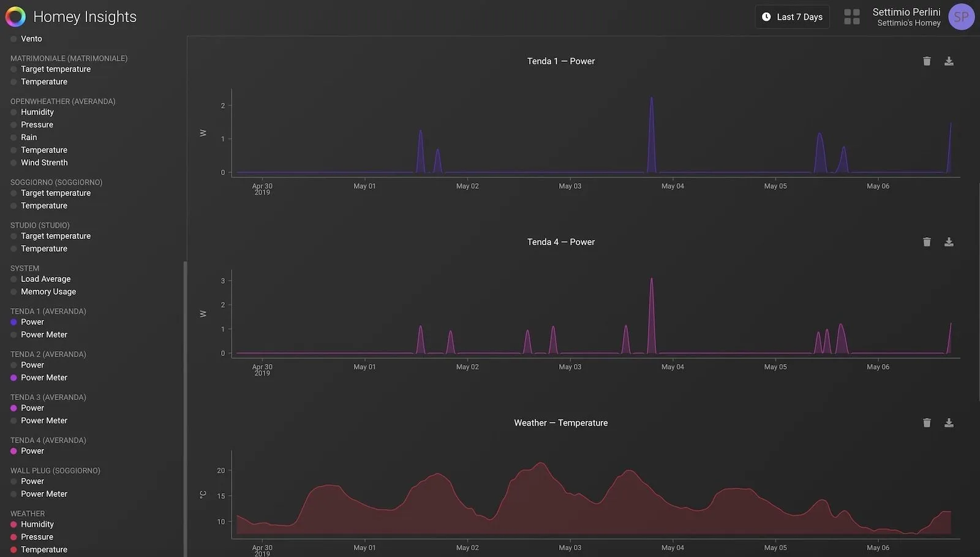This screenshot has width=980, height=557.
Task: Show Studio Temperature log
Action: point(39,249)
